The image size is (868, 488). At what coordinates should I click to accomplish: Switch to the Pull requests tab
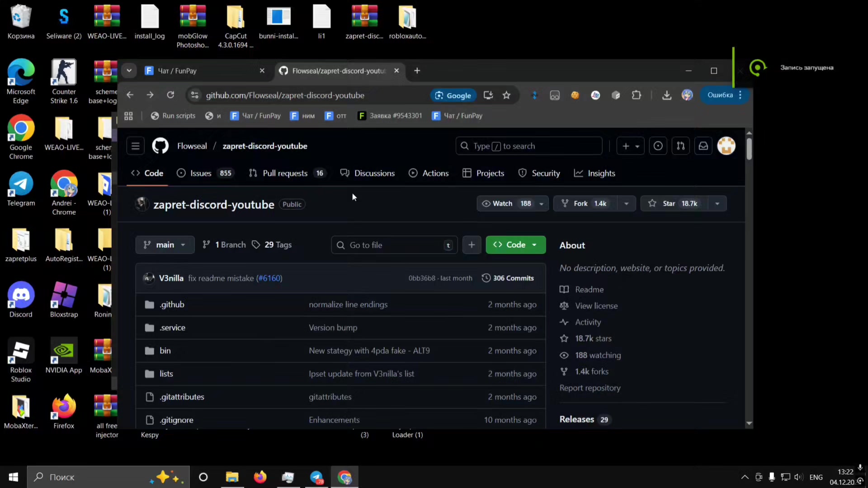pyautogui.click(x=287, y=173)
